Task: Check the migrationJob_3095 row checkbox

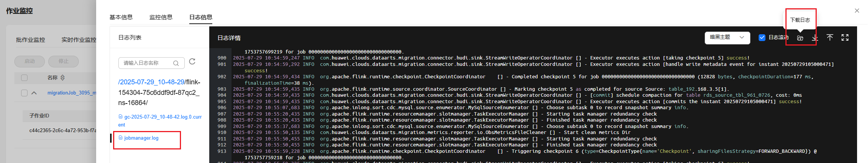Action: pos(25,93)
